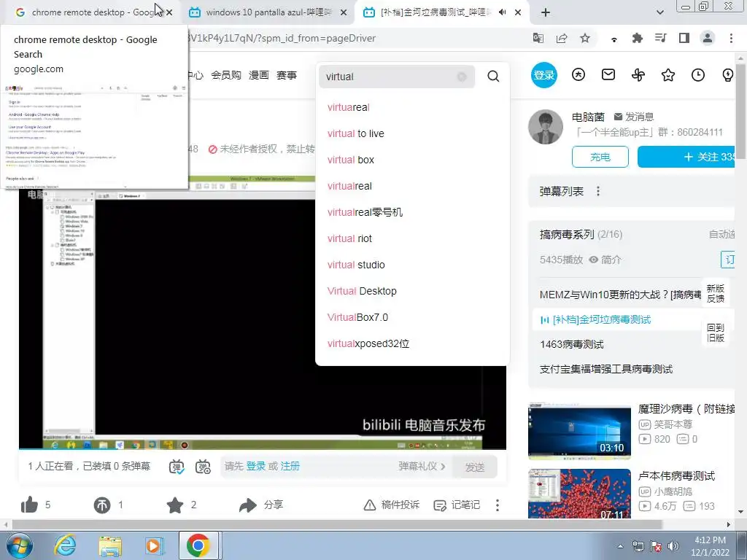Viewport: 747px width, 560px height.
Task: Switch to windows 10 pantalla azul tab
Action: 268,12
